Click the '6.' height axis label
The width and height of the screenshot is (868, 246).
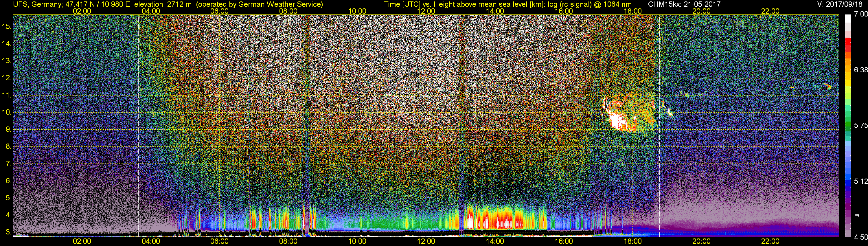[8, 181]
